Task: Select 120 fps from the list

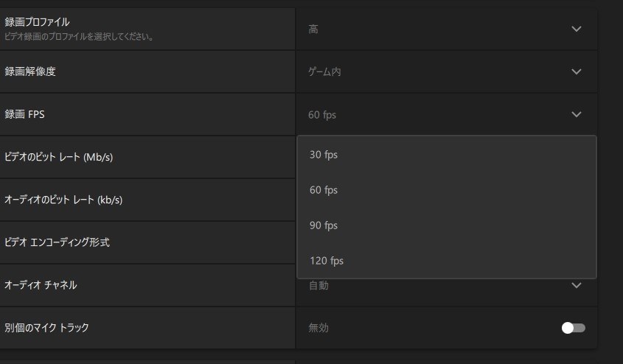Action: point(327,261)
